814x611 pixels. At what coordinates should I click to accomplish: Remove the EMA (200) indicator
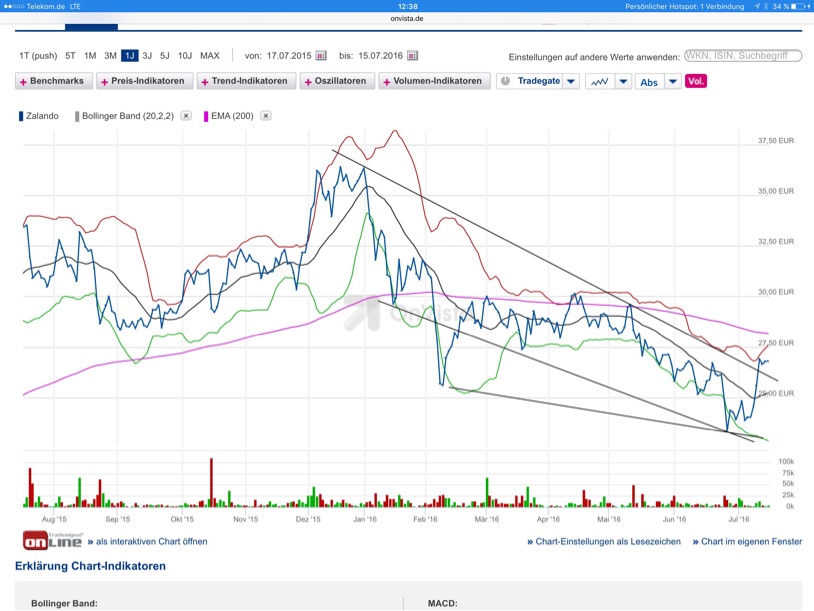[266, 116]
